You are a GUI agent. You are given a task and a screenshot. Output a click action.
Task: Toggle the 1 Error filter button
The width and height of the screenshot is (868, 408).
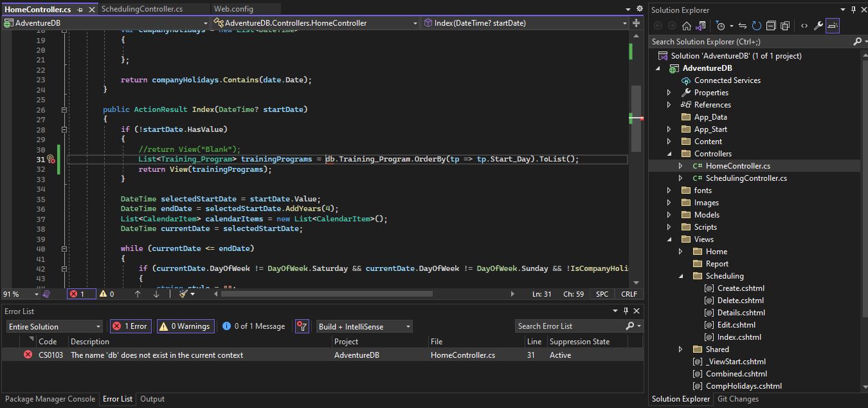130,326
